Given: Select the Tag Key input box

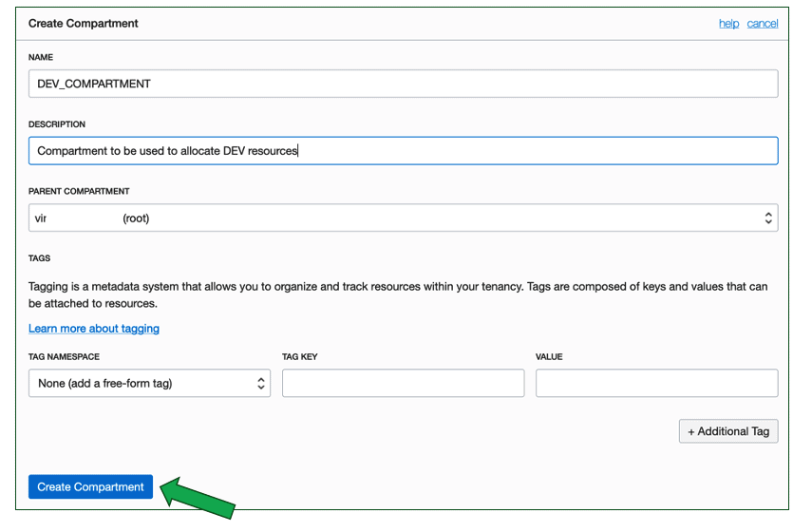Looking at the screenshot, I should pyautogui.click(x=403, y=383).
